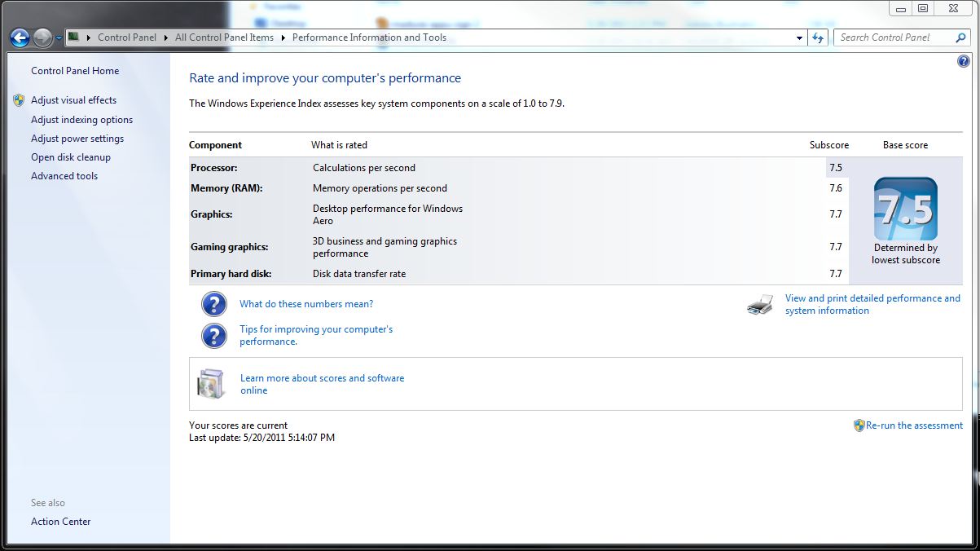980x551 pixels.
Task: Click the 'Graphics:' component label
Action: pyautogui.click(x=212, y=214)
